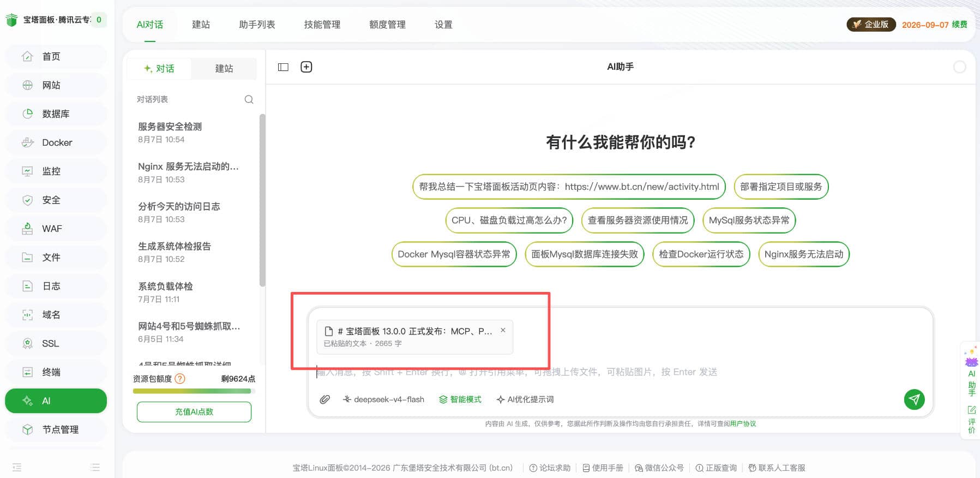The height and width of the screenshot is (478, 980).
Task: Open the 服务器安全检测 conversation
Action: [x=191, y=133]
